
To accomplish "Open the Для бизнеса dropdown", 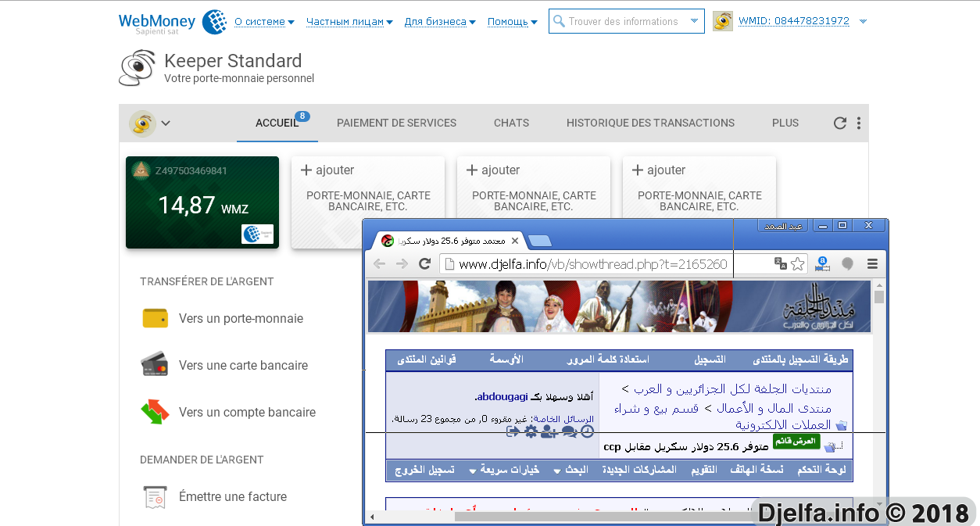I will [440, 22].
